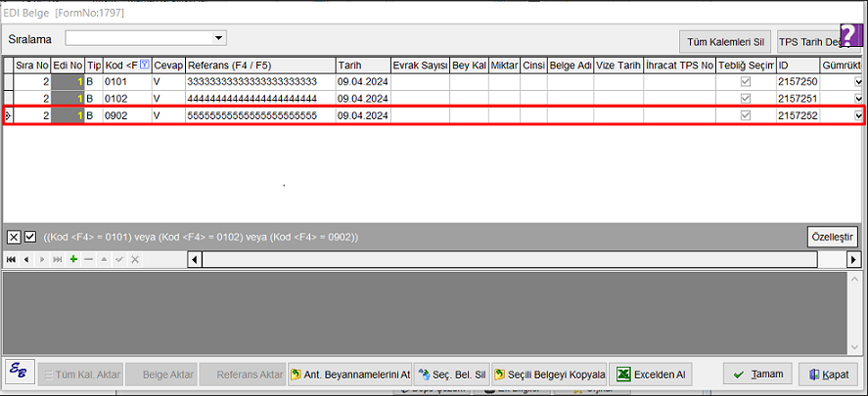Click Excelden Al import button
868x396 pixels.
(651, 374)
